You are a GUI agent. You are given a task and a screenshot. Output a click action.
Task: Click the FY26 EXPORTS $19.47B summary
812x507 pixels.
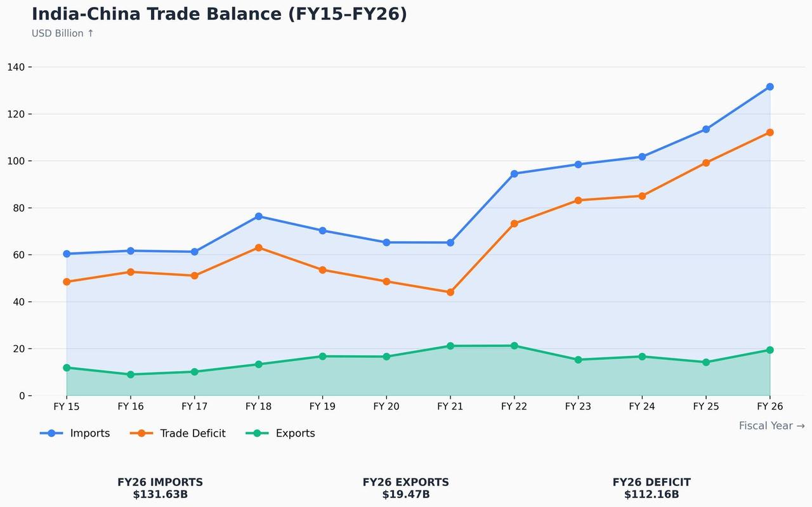(406, 488)
